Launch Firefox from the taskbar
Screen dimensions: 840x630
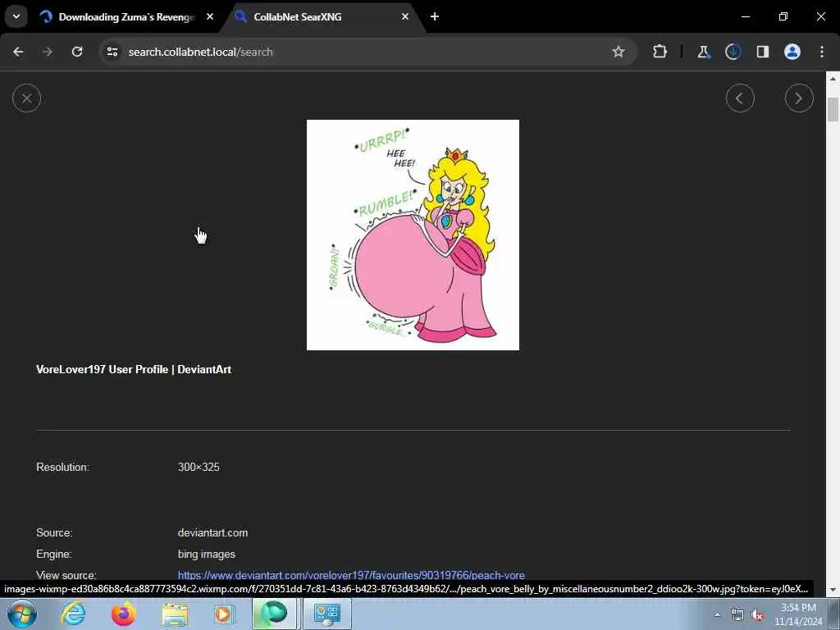[123, 614]
